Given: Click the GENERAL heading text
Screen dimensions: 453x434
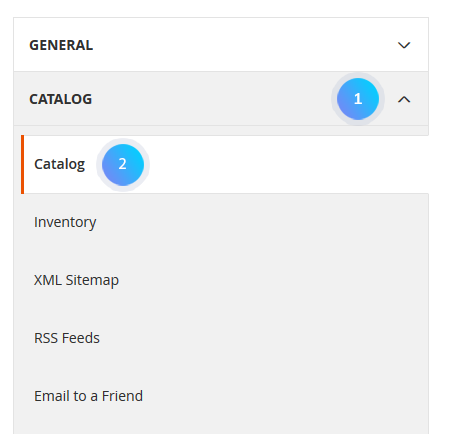Looking at the screenshot, I should (61, 45).
